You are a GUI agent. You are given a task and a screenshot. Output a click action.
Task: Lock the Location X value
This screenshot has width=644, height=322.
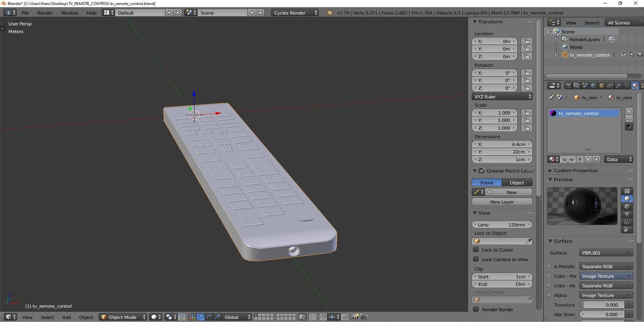click(527, 41)
